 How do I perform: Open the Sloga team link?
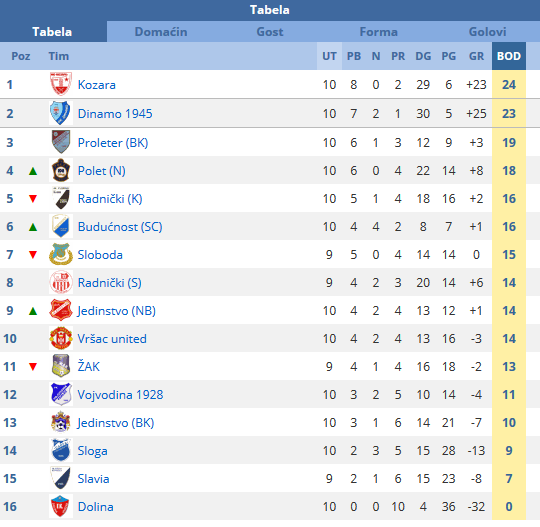[92, 451]
